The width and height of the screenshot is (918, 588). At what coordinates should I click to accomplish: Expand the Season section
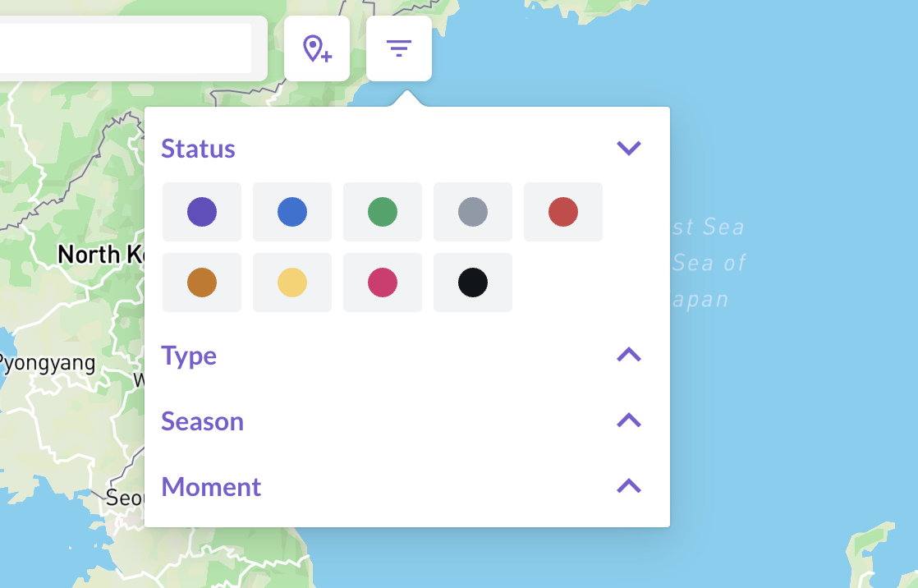tap(629, 420)
